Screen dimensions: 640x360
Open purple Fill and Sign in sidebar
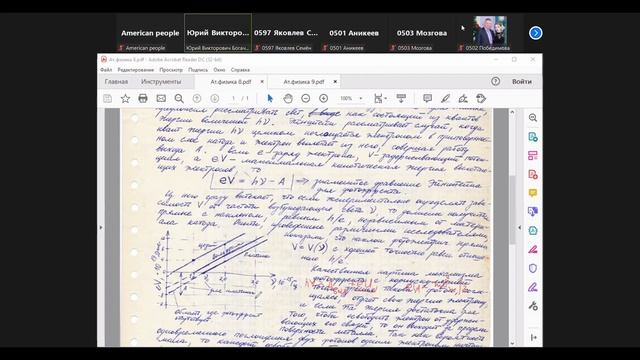tap(533, 287)
